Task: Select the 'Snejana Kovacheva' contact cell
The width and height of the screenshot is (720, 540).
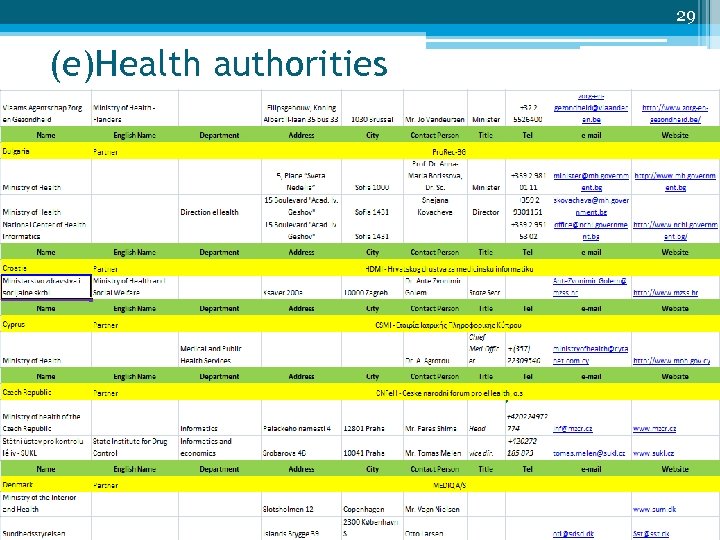Action: click(435, 206)
